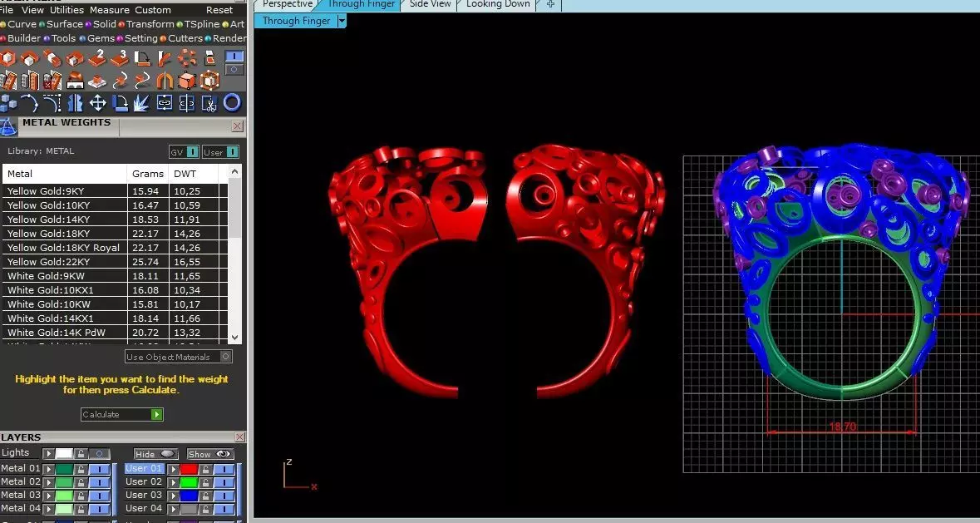Select the orange hexagon cube icon
980x523 pixels.
click(x=7, y=58)
